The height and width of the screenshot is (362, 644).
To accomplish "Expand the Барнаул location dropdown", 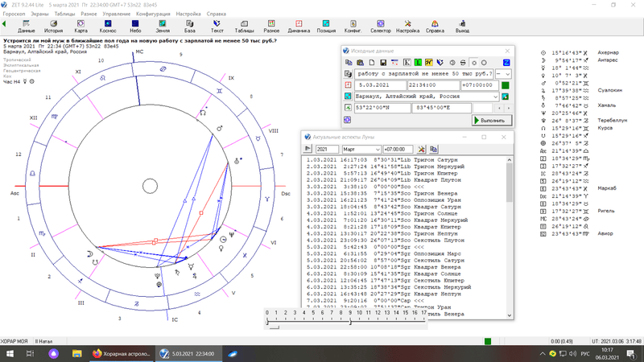I will [x=495, y=97].
